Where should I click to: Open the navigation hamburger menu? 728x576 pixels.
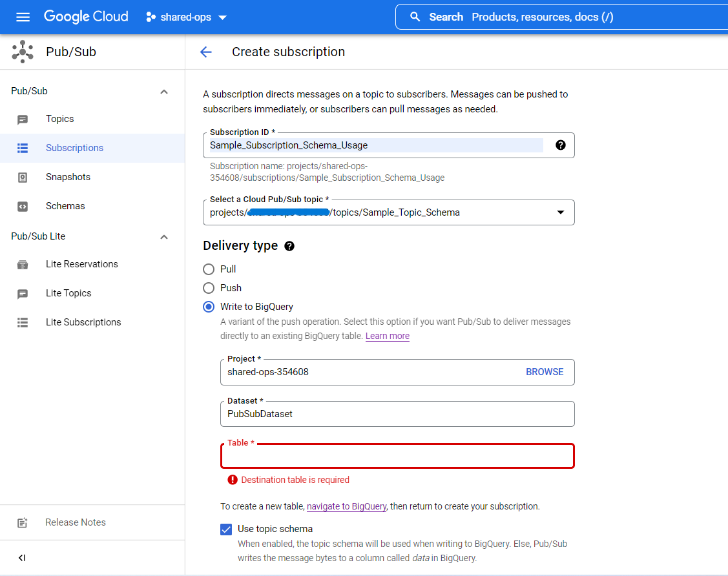[23, 17]
